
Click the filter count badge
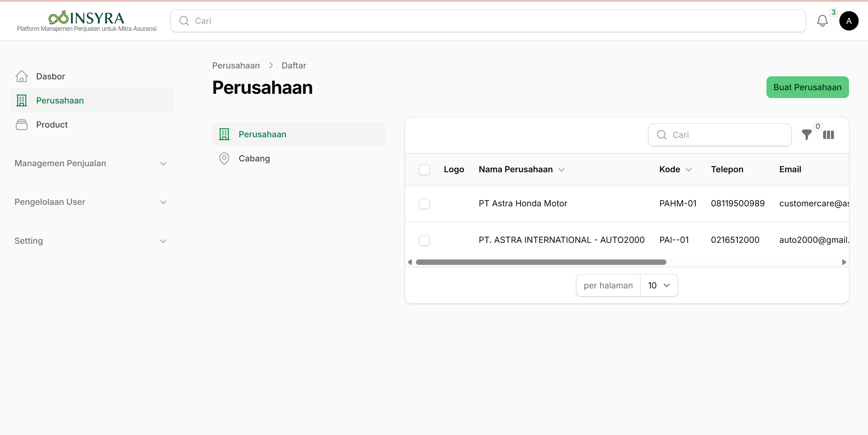coord(817,126)
